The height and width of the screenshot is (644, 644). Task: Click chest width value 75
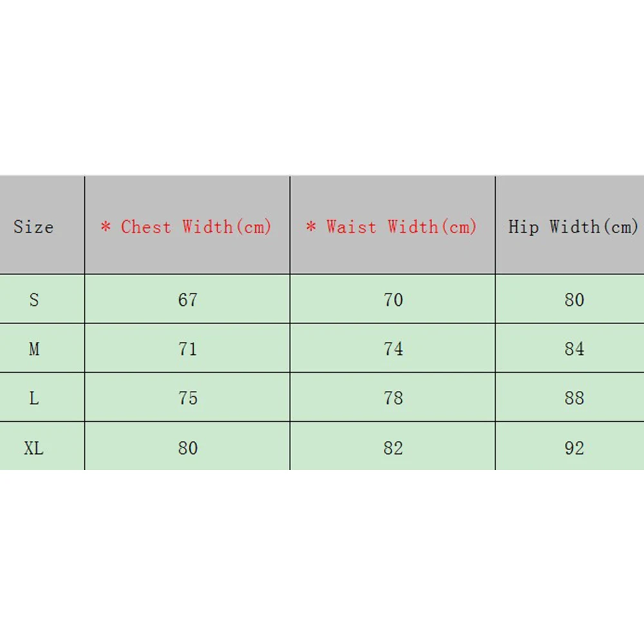click(187, 399)
